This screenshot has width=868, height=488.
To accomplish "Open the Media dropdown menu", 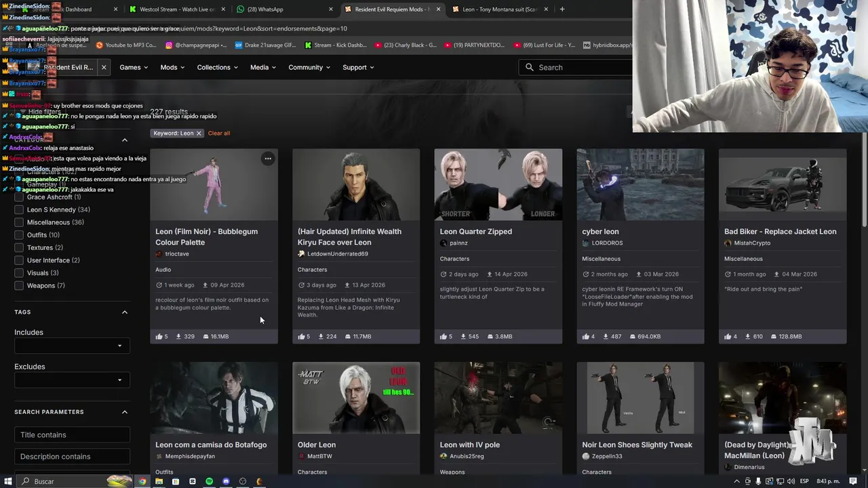I will 262,67.
